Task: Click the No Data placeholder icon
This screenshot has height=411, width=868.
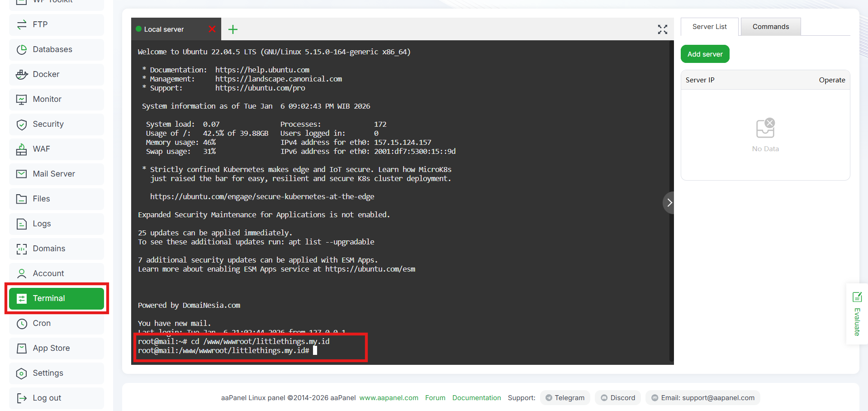Action: (x=765, y=129)
